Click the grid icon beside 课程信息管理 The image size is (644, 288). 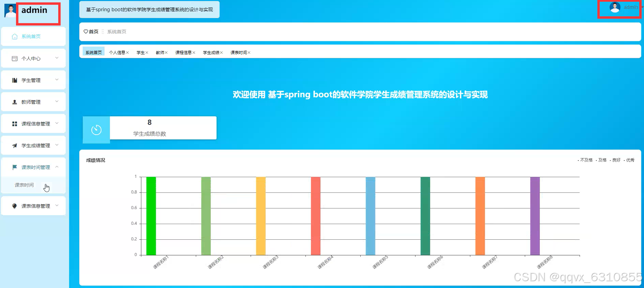tap(15, 124)
